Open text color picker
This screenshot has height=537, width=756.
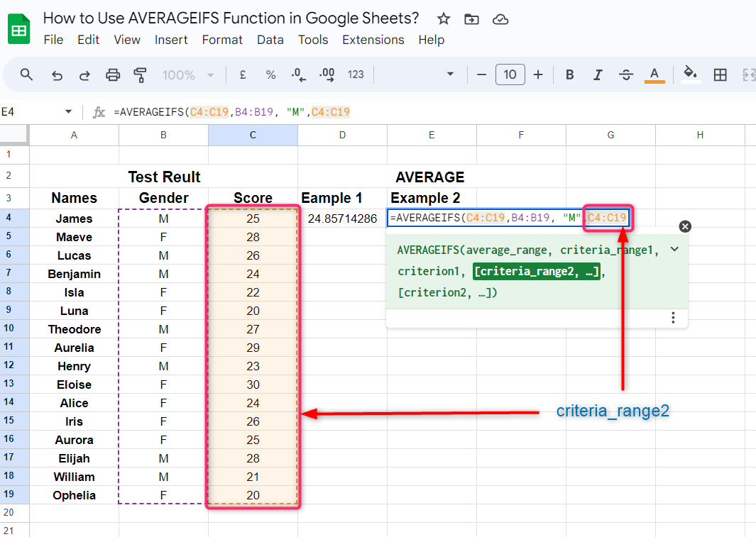[654, 75]
